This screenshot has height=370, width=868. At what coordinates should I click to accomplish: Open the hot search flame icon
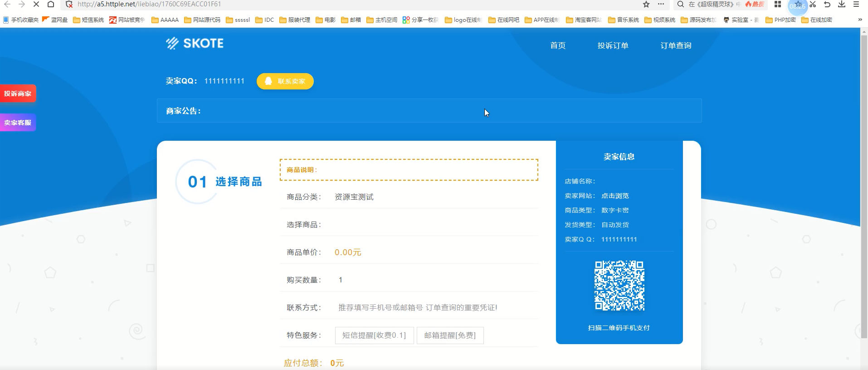754,4
